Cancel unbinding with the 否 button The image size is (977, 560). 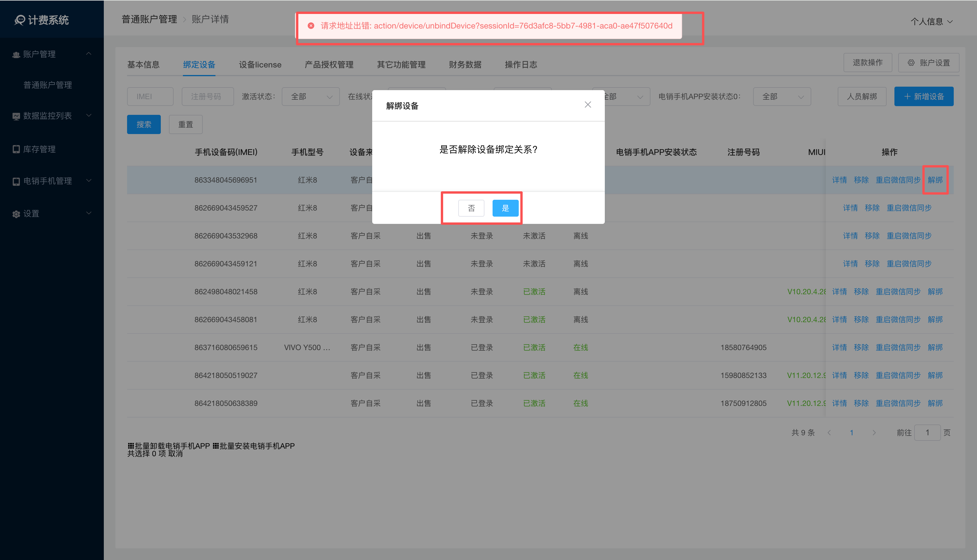pyautogui.click(x=471, y=208)
